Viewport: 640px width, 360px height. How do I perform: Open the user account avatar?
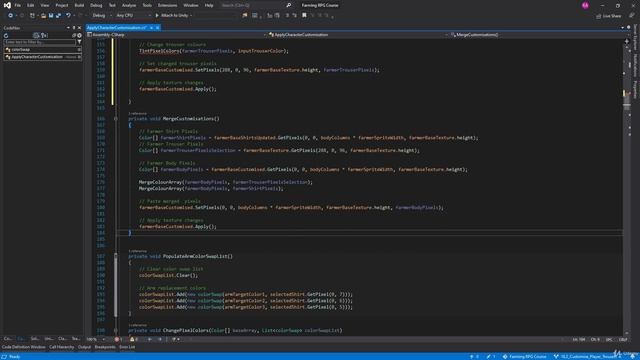click(x=585, y=5)
